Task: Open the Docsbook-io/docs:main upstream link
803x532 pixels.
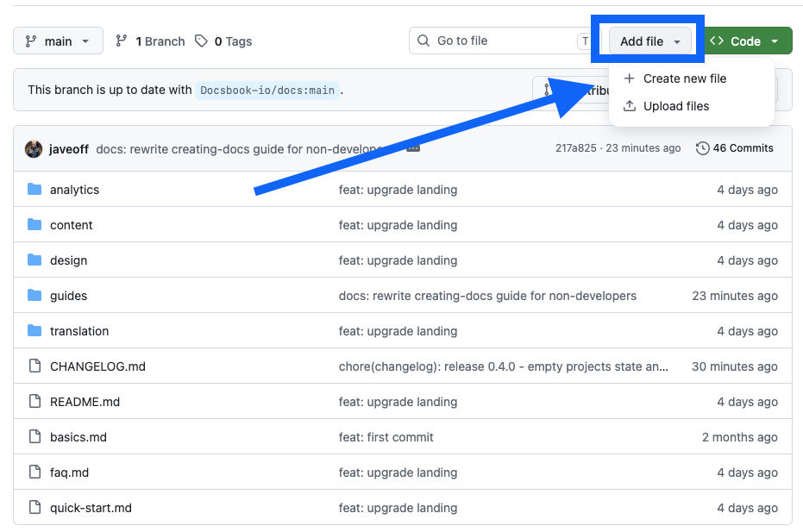Action: [x=267, y=91]
